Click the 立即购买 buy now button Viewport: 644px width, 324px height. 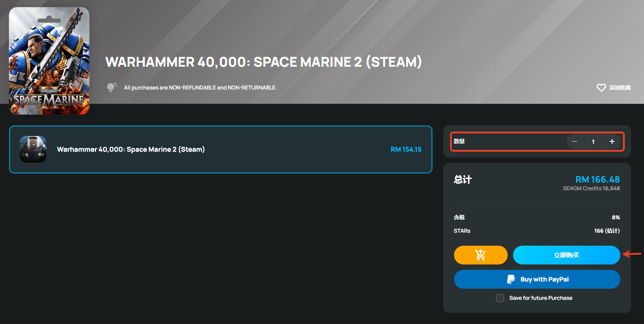[x=566, y=255]
